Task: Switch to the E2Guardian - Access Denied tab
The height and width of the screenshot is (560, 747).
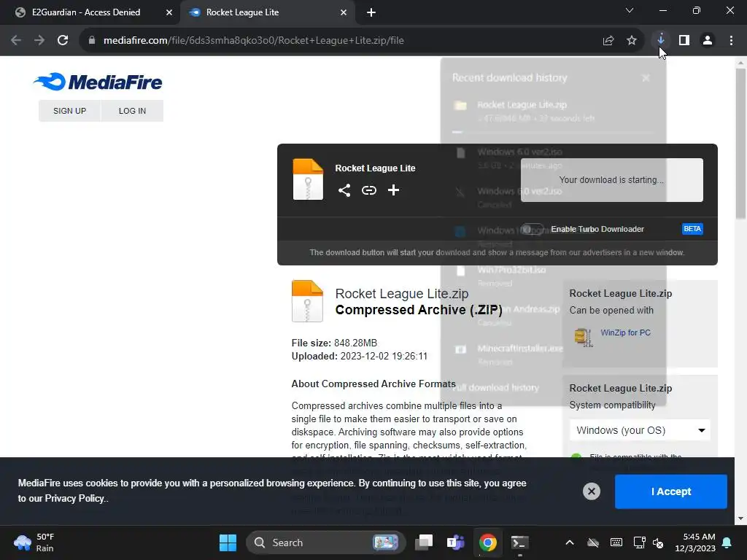Action: coord(86,12)
